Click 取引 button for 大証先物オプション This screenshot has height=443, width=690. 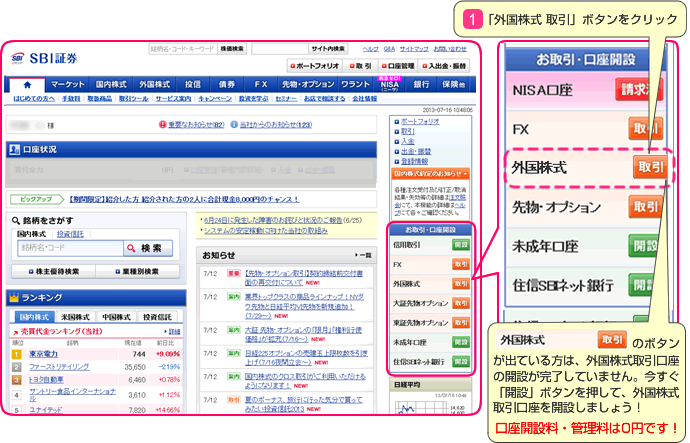pyautogui.click(x=461, y=303)
